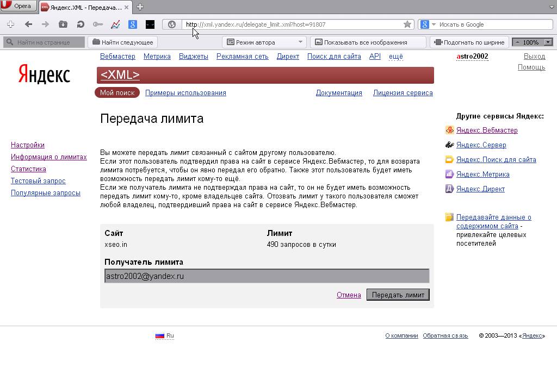Click the add-panel plus icon in navigation bar
The image size is (557, 392).
click(11, 24)
